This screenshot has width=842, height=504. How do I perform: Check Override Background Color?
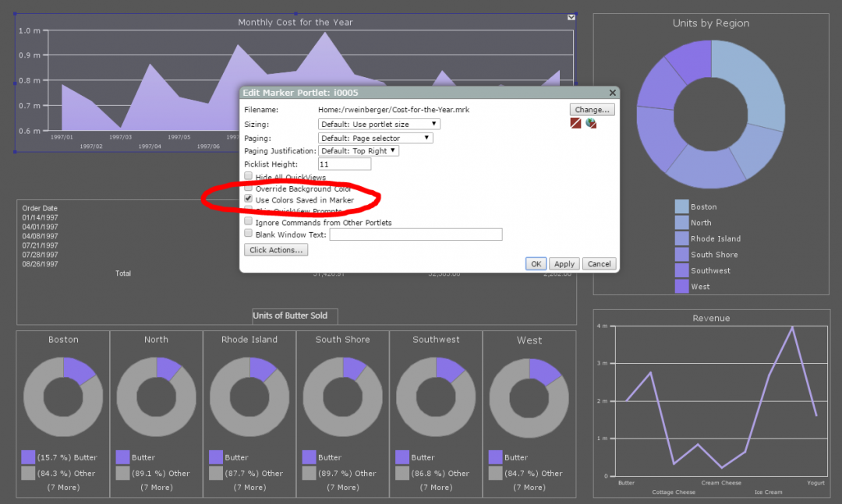pos(248,188)
